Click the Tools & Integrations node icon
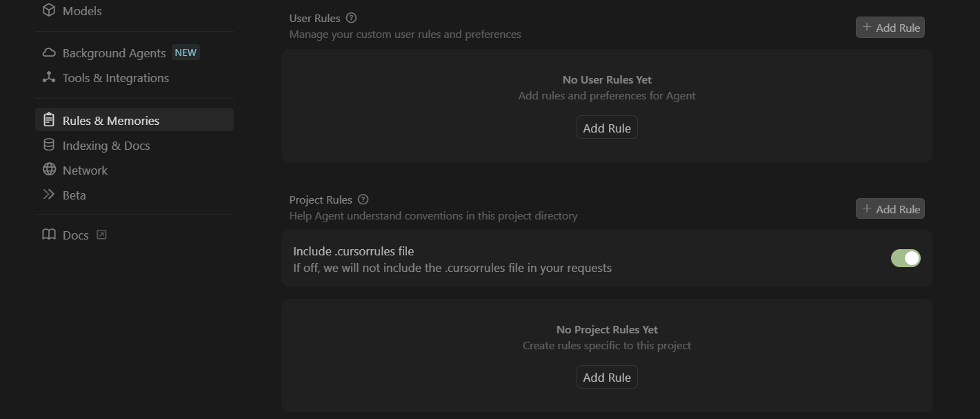The image size is (980, 419). [x=48, y=78]
